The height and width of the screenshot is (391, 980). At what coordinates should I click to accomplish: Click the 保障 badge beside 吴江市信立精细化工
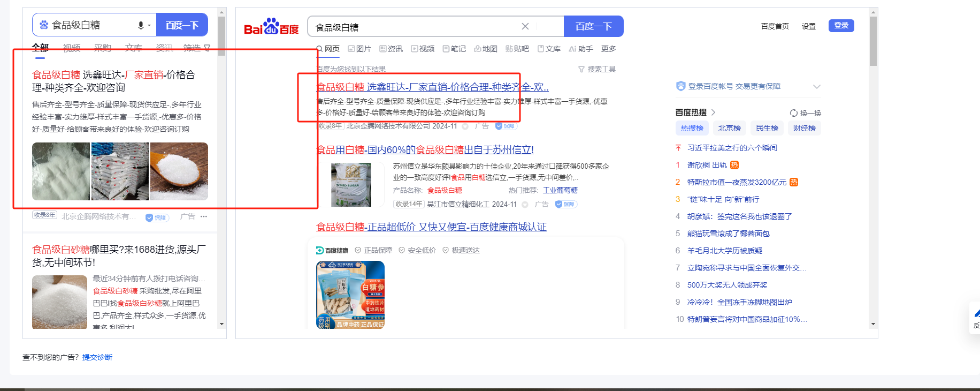tap(566, 204)
